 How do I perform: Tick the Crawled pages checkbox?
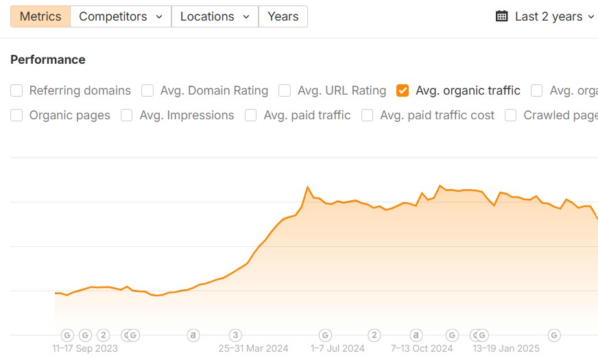(x=511, y=115)
